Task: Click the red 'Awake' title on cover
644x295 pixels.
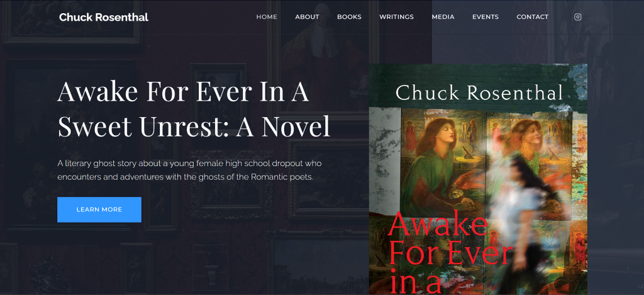Action: 438,224
